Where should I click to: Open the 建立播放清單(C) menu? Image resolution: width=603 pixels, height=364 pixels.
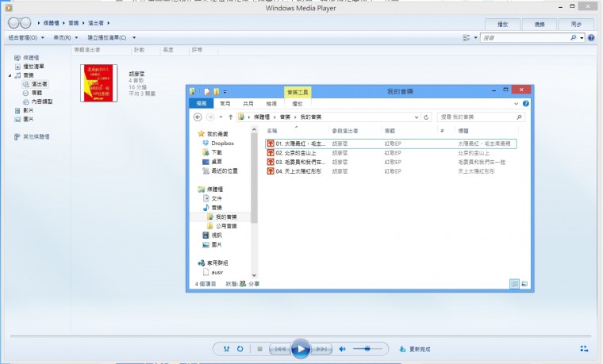106,37
